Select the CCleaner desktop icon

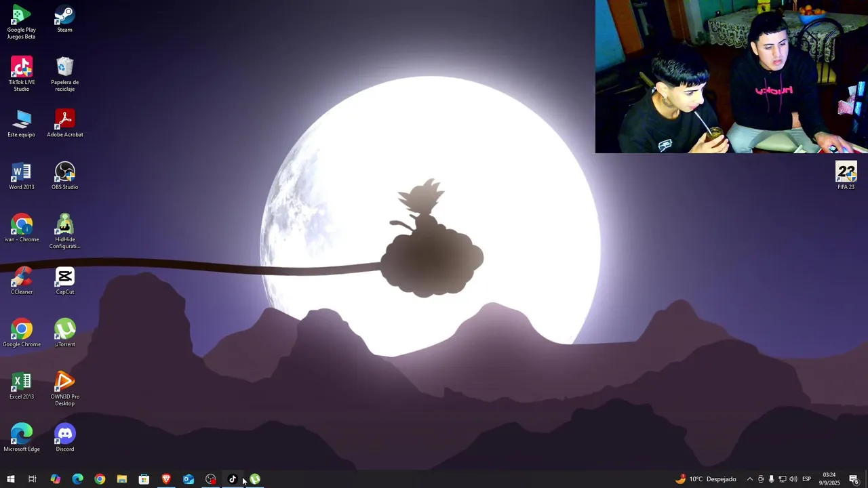click(22, 281)
